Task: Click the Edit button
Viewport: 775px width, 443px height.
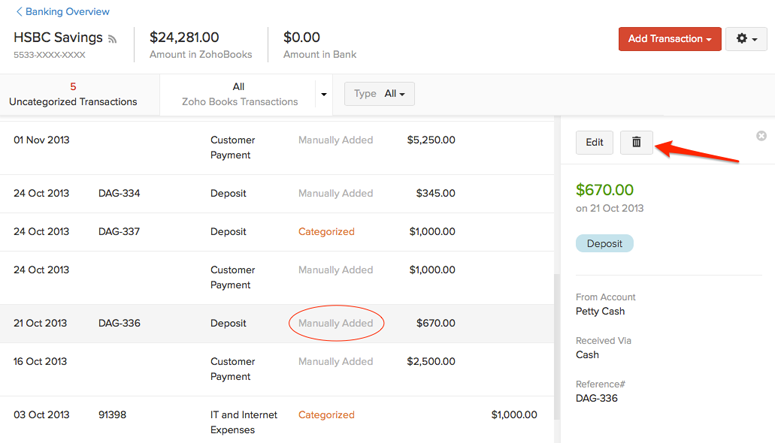Action: coord(594,142)
